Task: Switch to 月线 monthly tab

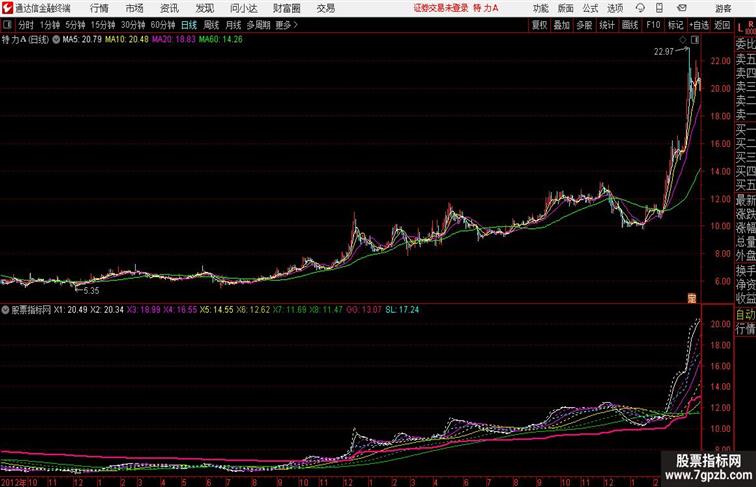Action: click(233, 25)
